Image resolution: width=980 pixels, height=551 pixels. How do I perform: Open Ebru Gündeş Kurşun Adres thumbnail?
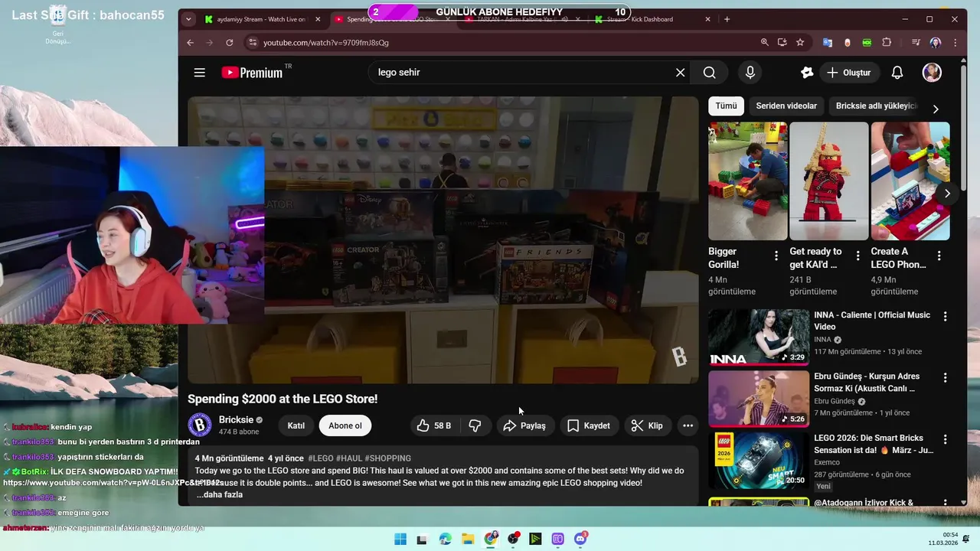click(x=759, y=399)
